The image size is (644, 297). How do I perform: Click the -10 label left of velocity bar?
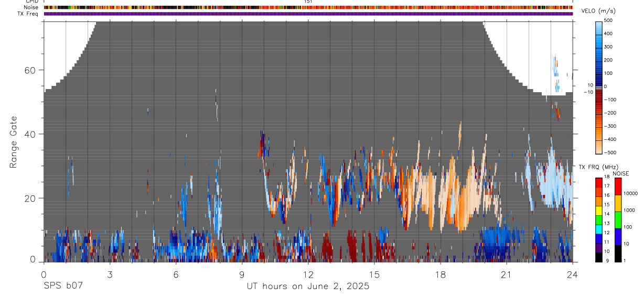click(x=588, y=92)
